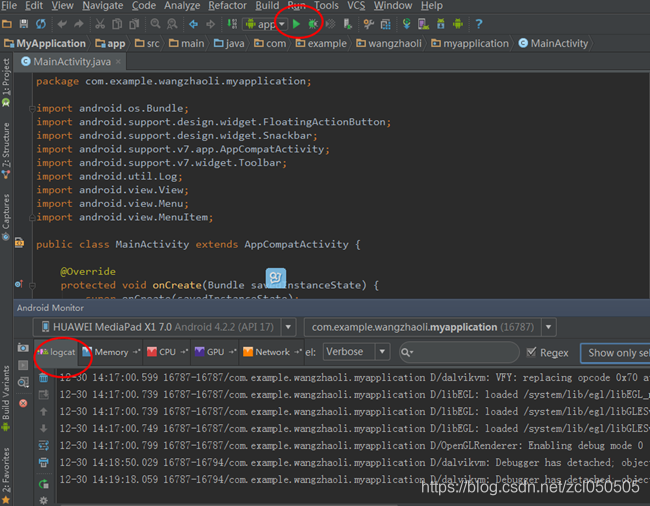Click MyApplication in the breadcrumb bar
This screenshot has width=650, height=506.
point(45,44)
